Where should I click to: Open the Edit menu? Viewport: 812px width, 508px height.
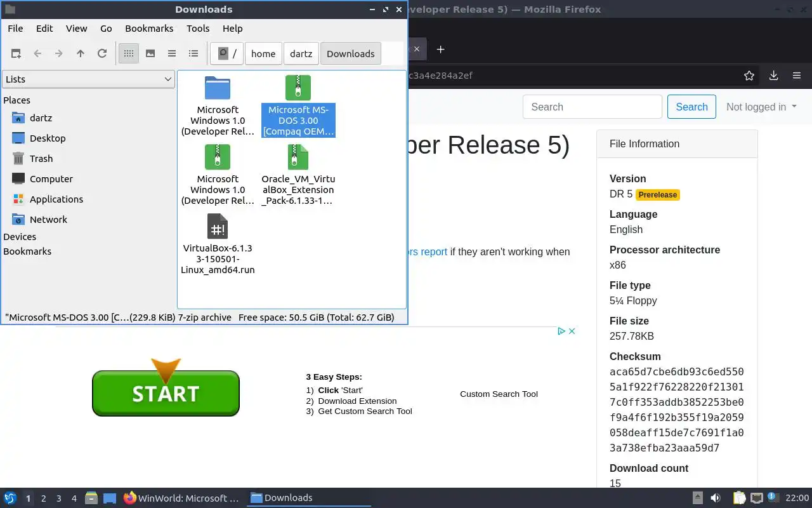(x=44, y=29)
